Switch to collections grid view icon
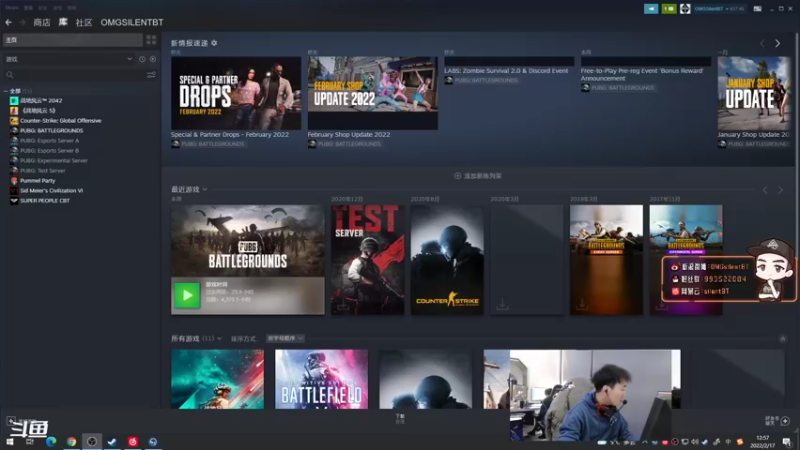This screenshot has height=450, width=800. pos(151,40)
